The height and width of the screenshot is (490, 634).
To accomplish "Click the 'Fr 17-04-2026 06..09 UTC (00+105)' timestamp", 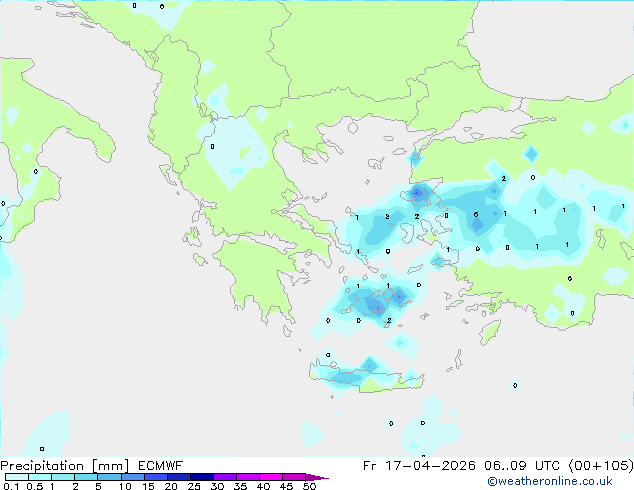I will tap(498, 466).
